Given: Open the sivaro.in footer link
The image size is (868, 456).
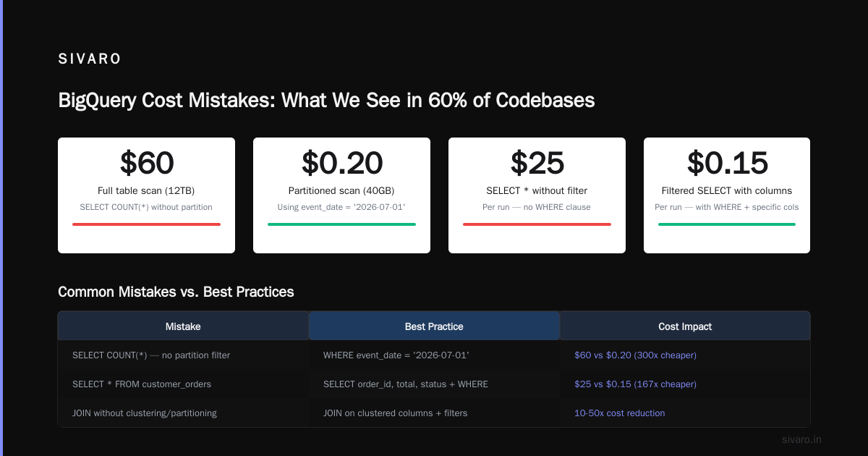Looking at the screenshot, I should coord(801,439).
